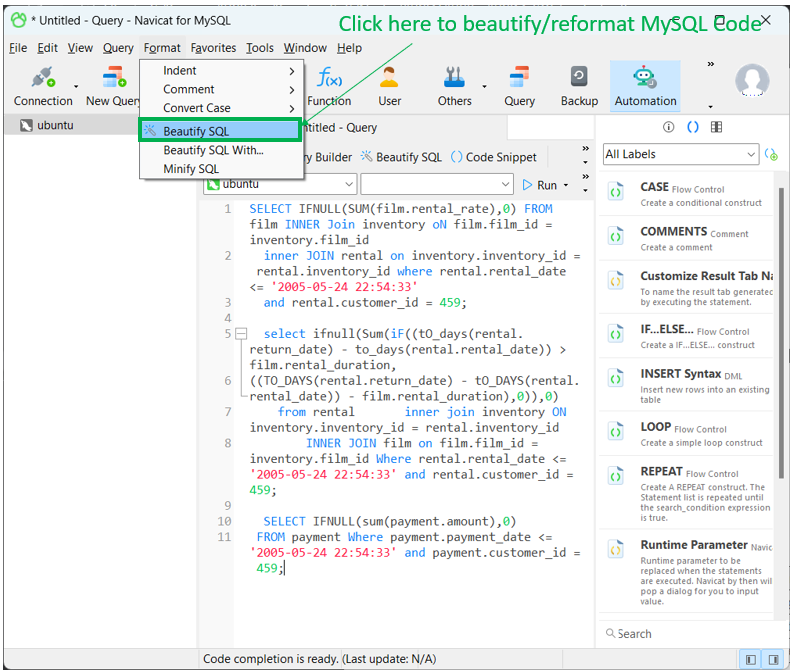Image resolution: width=790 pixels, height=672 pixels.
Task: Click the Navicat logo in title bar
Action: point(19,20)
